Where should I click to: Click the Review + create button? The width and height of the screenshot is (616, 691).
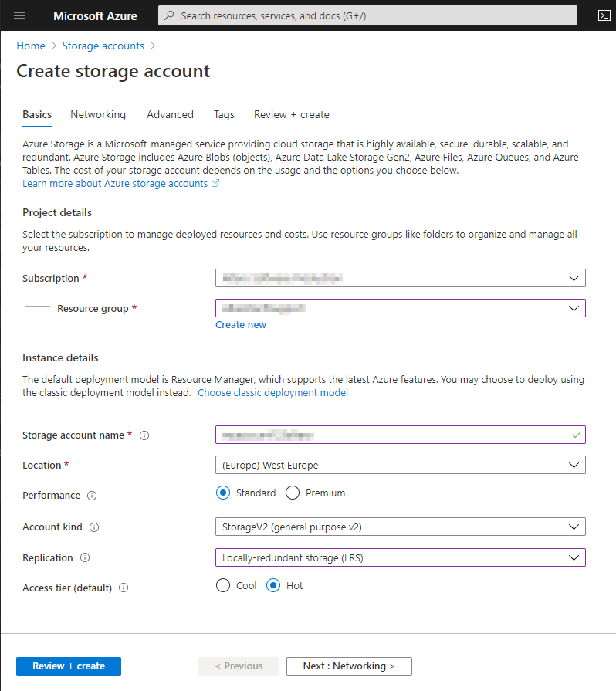(x=69, y=666)
